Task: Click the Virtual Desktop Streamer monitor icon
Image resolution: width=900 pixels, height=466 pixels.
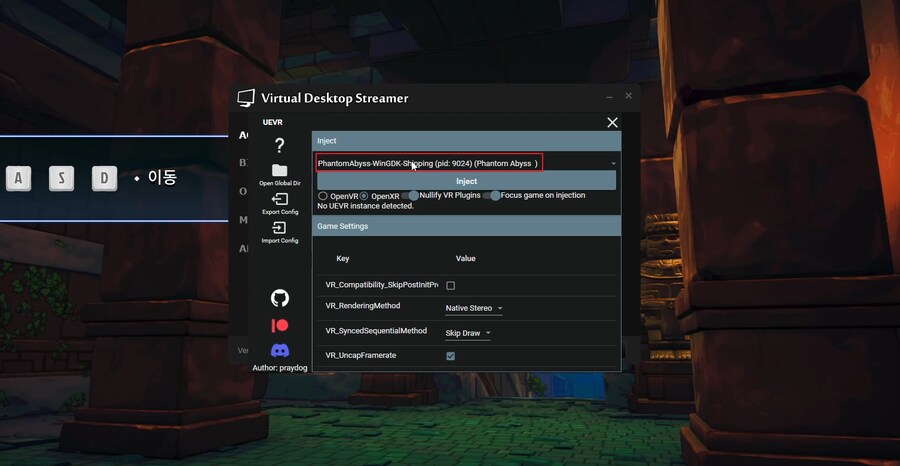Action: point(246,98)
